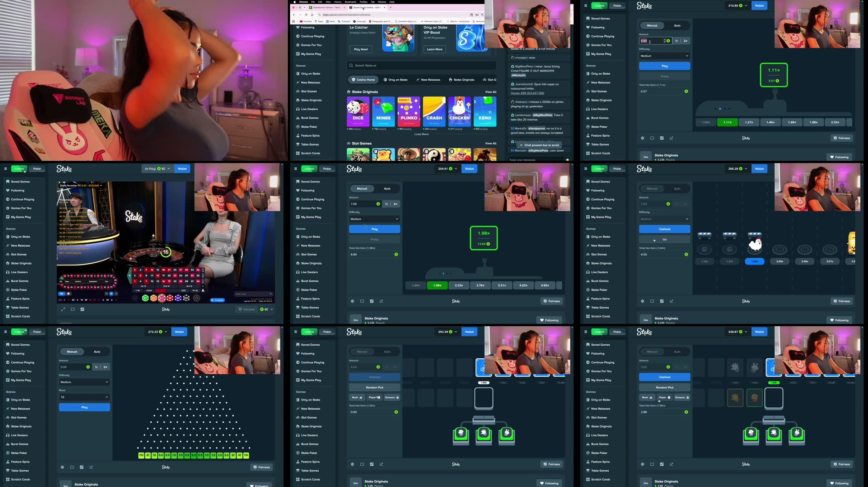Open the Chrome History menu

(337, 2)
